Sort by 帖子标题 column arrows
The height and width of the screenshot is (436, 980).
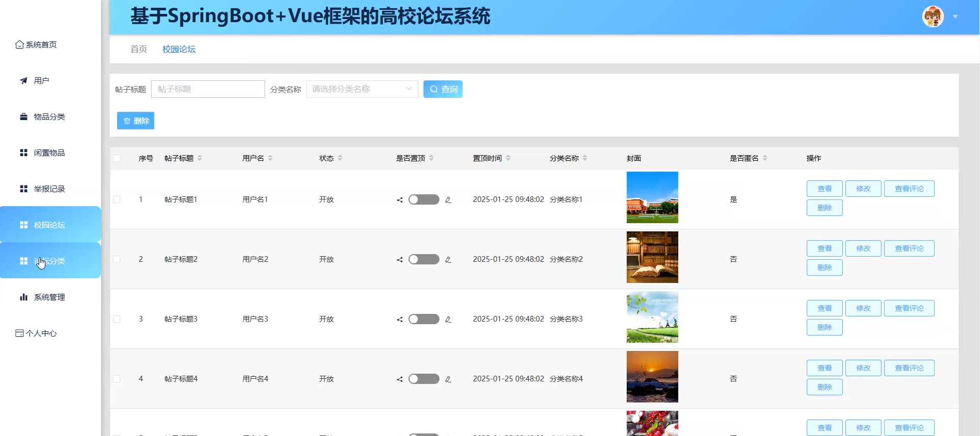tap(200, 158)
